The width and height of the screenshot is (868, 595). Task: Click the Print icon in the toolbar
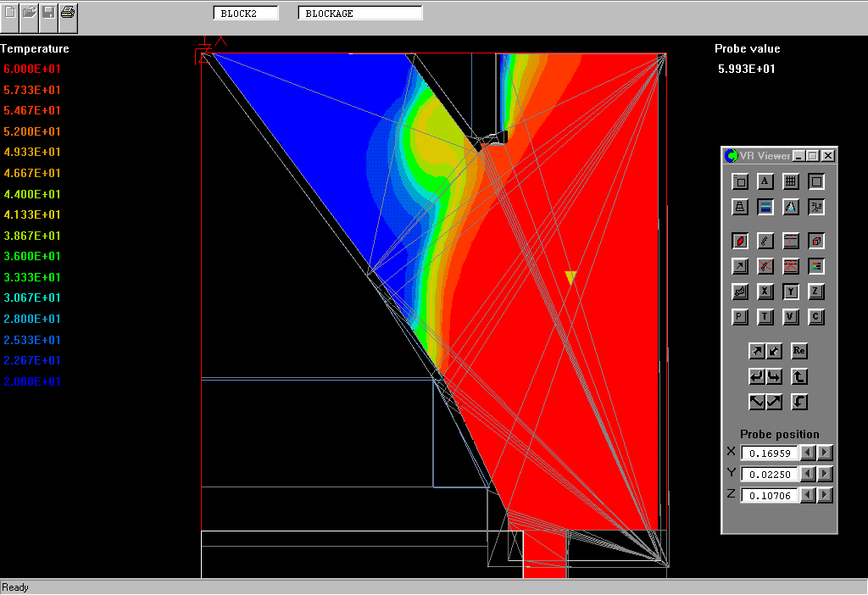69,12
